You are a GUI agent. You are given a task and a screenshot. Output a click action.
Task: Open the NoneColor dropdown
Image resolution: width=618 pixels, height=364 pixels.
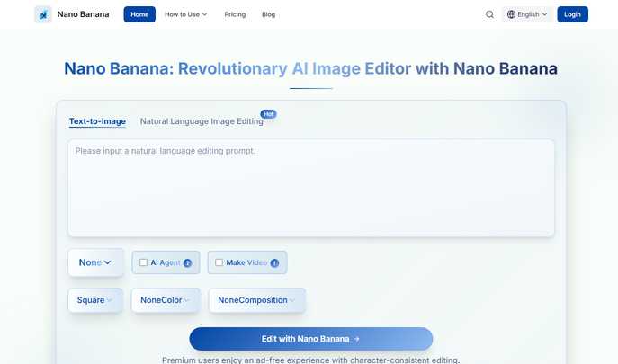point(166,300)
